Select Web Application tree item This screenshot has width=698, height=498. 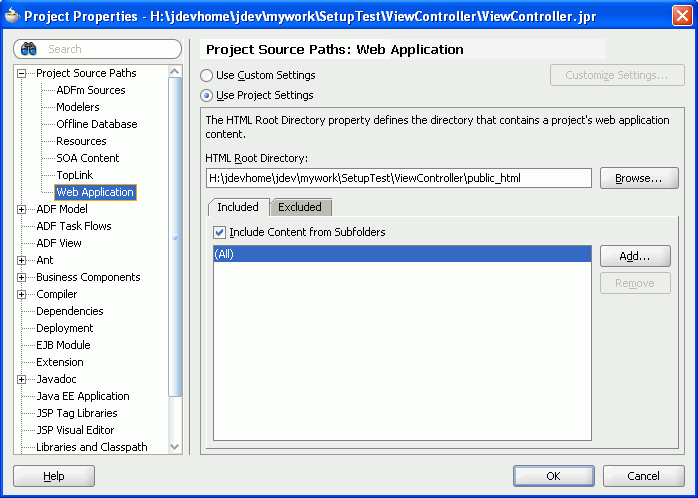coord(95,192)
